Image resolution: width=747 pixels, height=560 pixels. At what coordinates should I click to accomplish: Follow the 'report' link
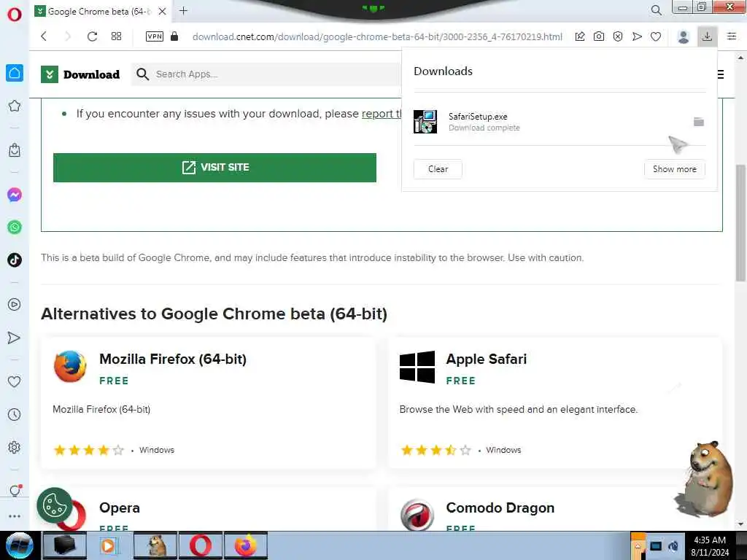(x=382, y=114)
